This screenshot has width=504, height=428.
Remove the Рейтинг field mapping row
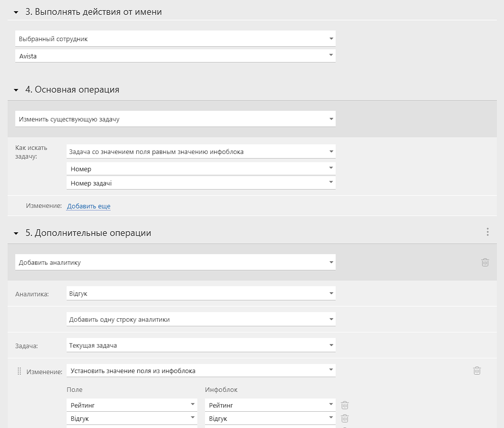click(x=345, y=405)
